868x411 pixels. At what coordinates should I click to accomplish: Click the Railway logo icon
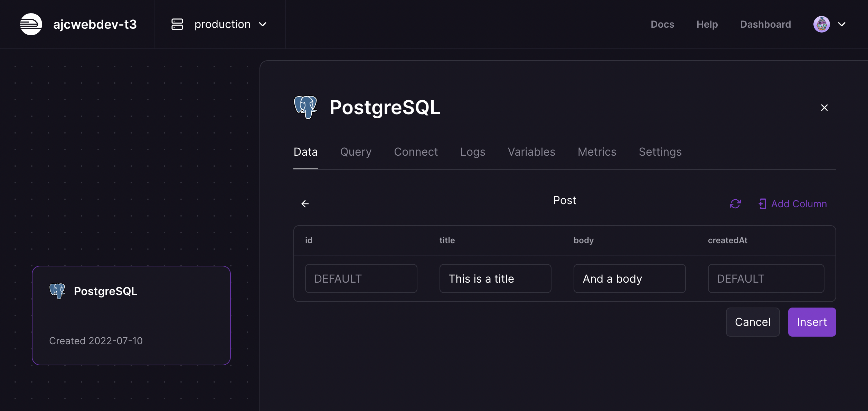(x=31, y=24)
